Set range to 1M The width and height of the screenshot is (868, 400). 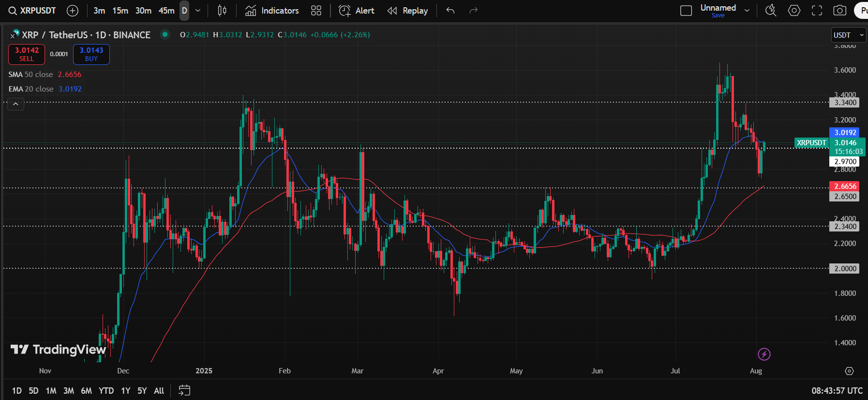point(51,391)
